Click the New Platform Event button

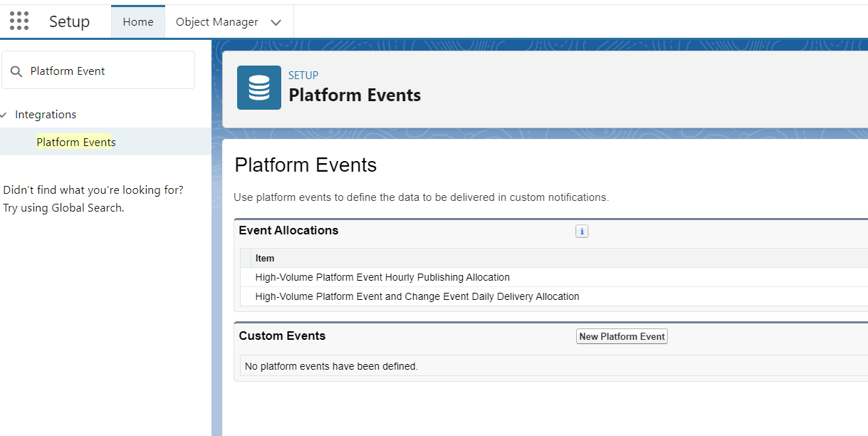tap(622, 336)
